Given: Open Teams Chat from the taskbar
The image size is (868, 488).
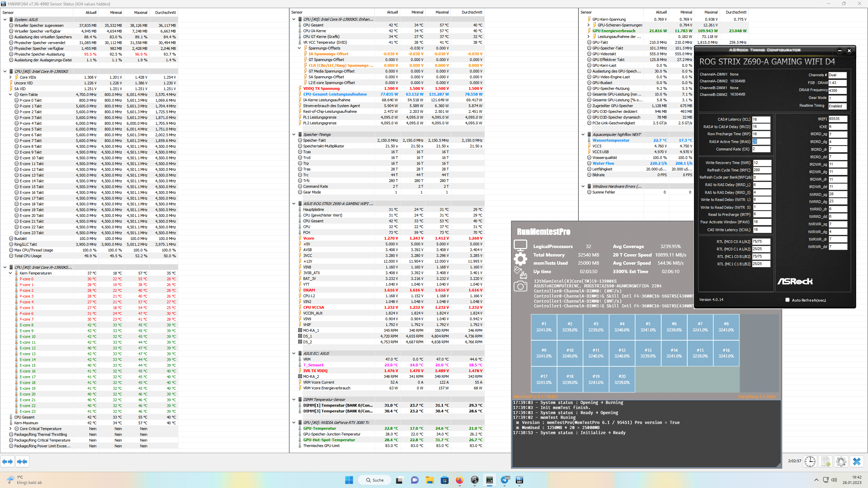Looking at the screenshot, I should point(414,480).
